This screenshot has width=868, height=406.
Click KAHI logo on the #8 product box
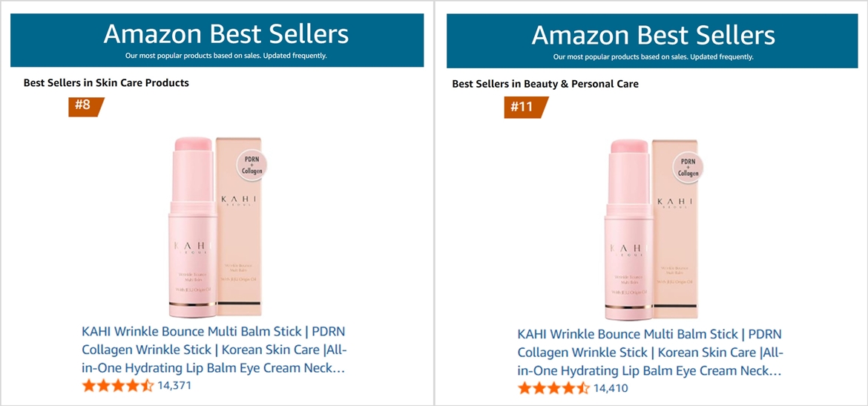(237, 200)
